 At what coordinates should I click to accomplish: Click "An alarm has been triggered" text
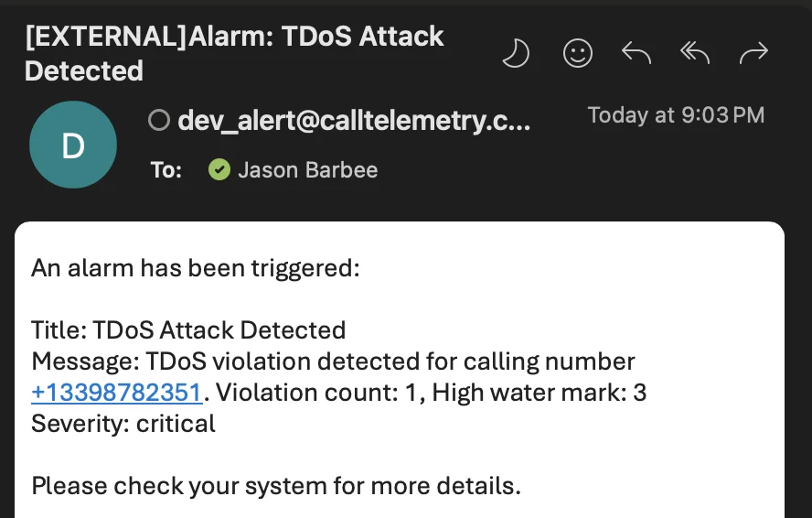click(x=196, y=268)
